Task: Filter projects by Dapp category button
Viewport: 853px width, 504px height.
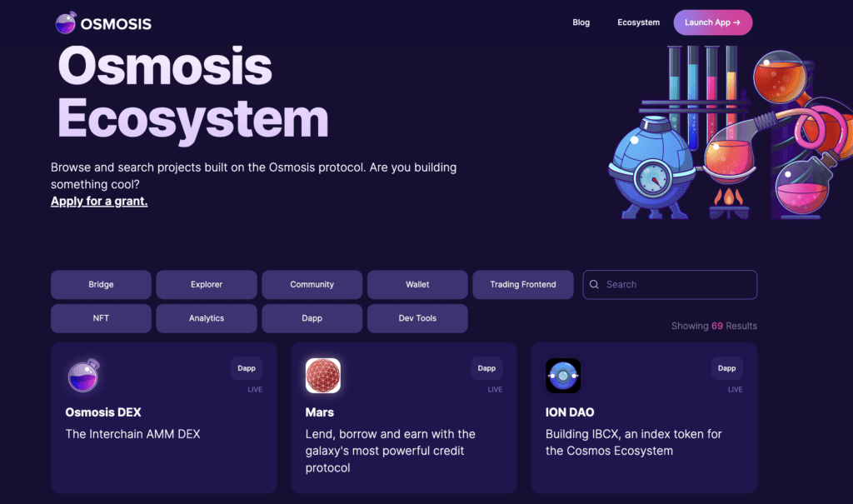Action: (312, 318)
